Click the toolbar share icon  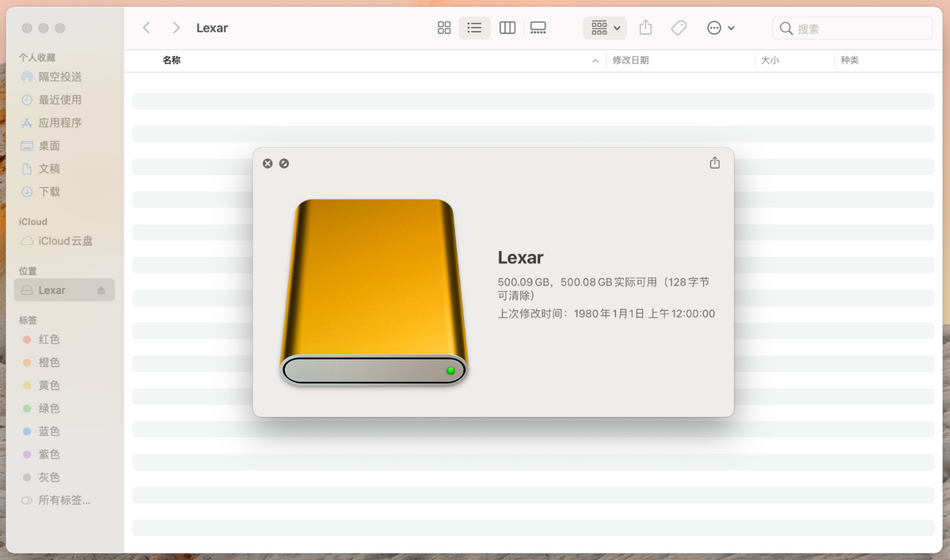tap(645, 28)
